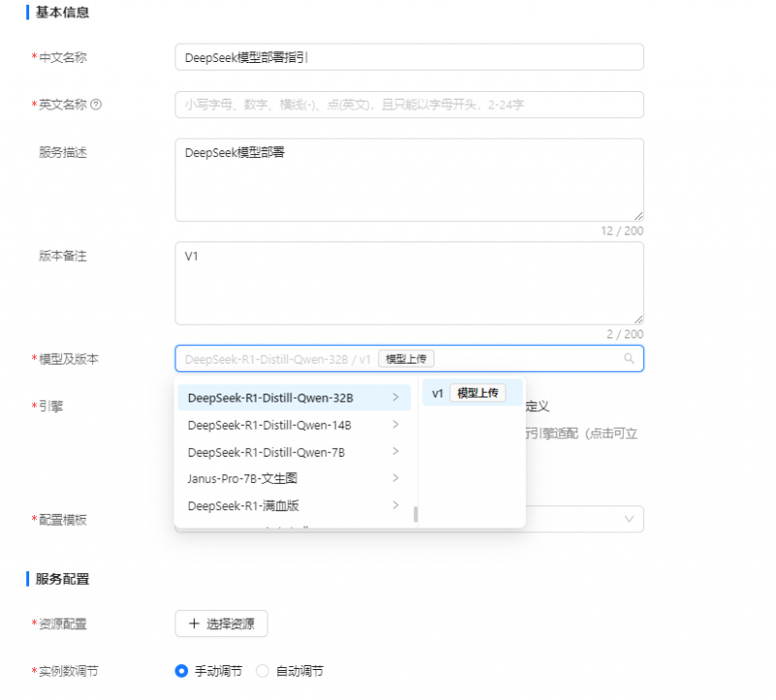
Task: Select the v1 version entry
Action: pyautogui.click(x=438, y=393)
